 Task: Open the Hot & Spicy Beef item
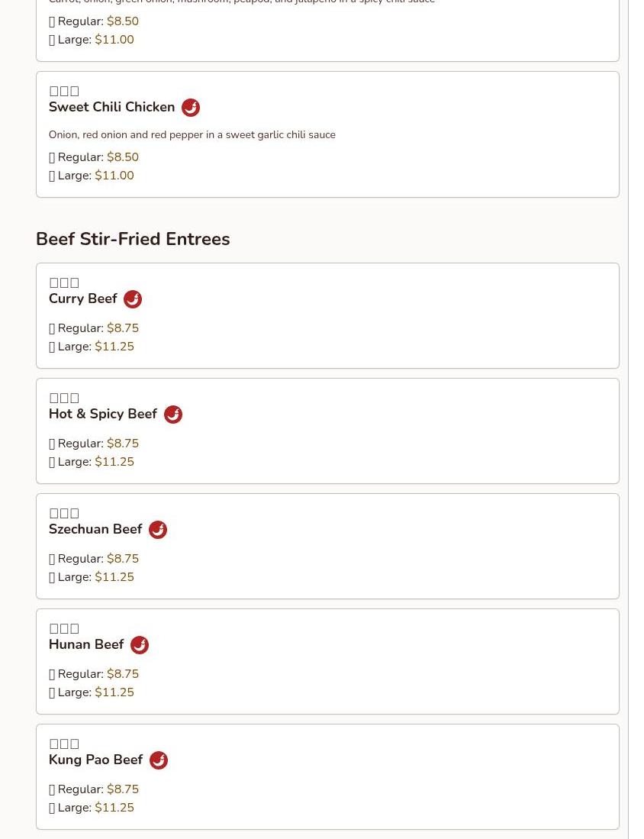pyautogui.click(x=103, y=414)
